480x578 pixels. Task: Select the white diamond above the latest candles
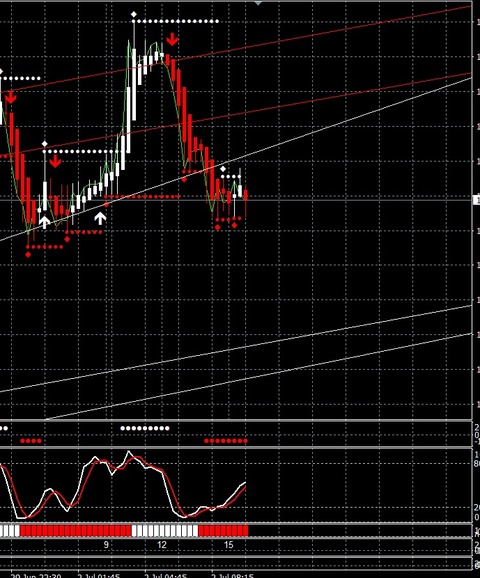(223, 169)
